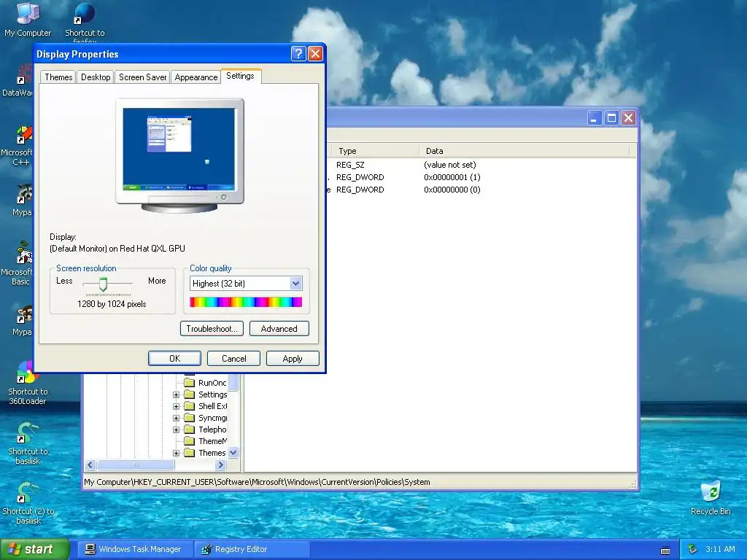Select the "(value not set)" data cell
This screenshot has width=747, height=560.
[450, 165]
